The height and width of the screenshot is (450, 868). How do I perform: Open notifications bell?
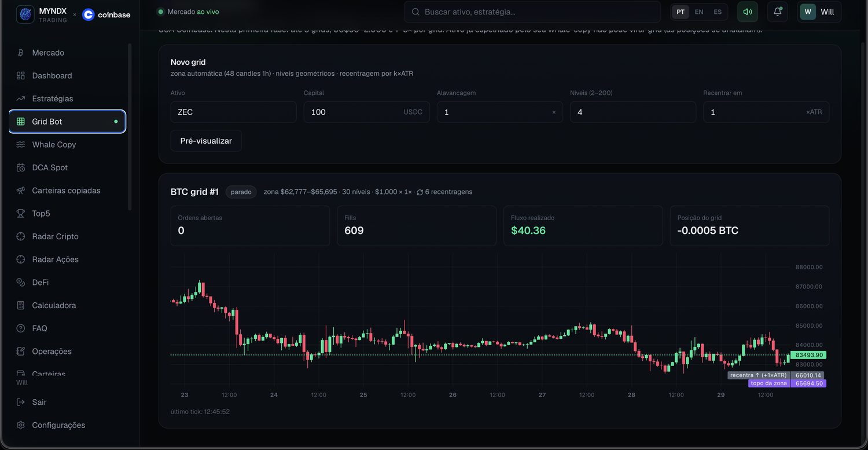(x=778, y=12)
